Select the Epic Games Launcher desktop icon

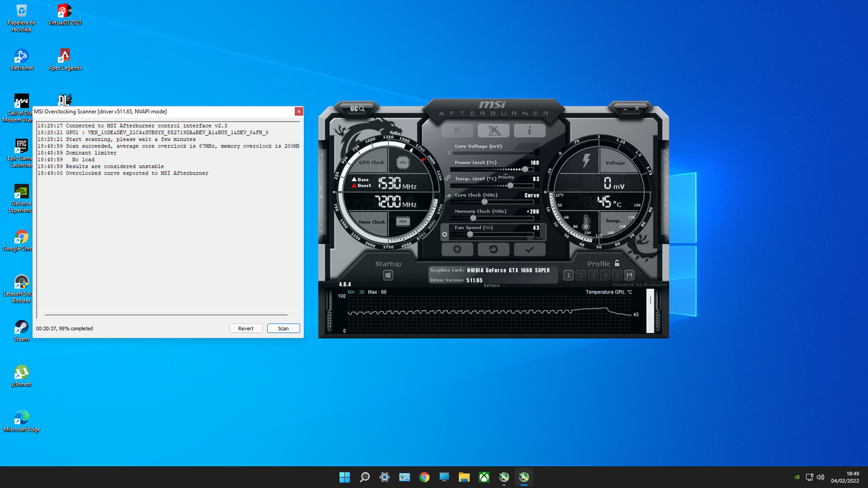(21, 153)
